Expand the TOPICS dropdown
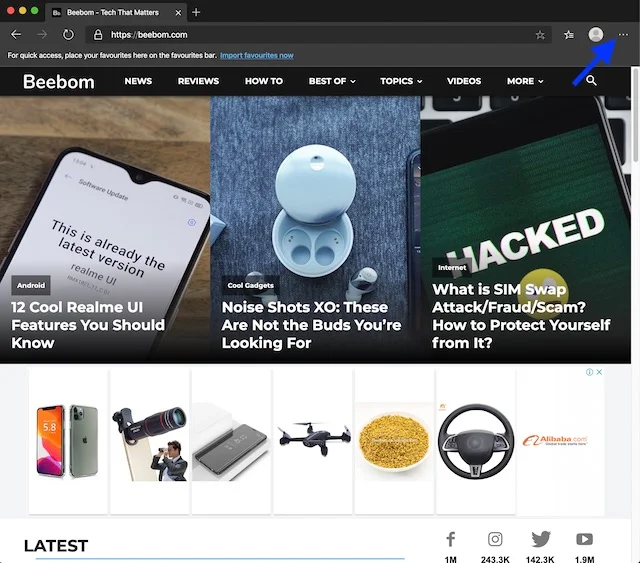This screenshot has height=563, width=640. click(x=401, y=81)
